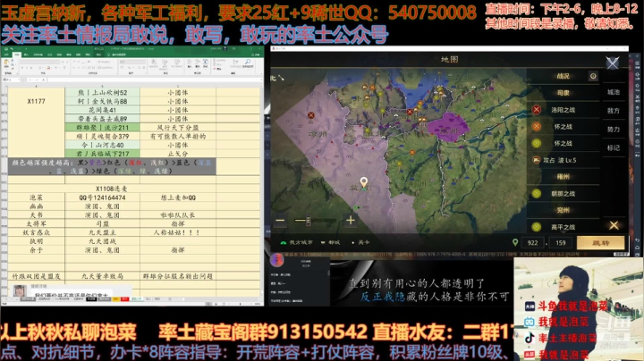The height and width of the screenshot is (361, 644).
Task: Open the 战况 settings circle icon
Action: click(x=593, y=76)
